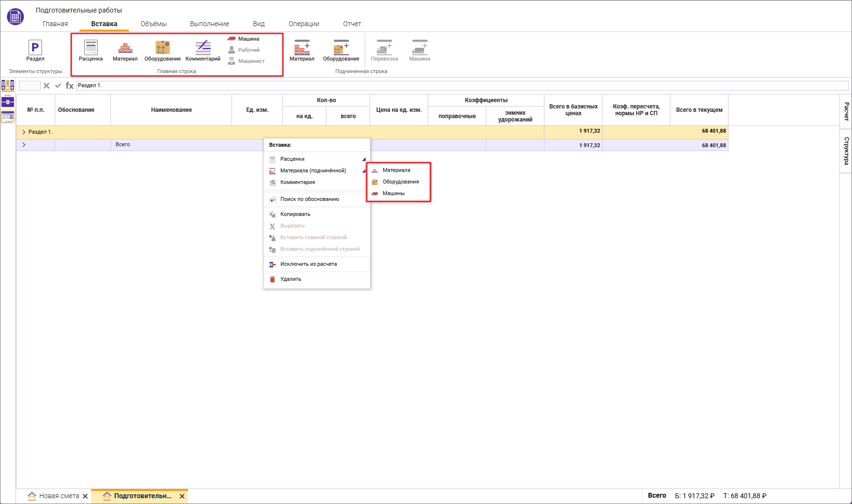
Task: Click the Раздел icon in the ribbon
Action: 35,50
